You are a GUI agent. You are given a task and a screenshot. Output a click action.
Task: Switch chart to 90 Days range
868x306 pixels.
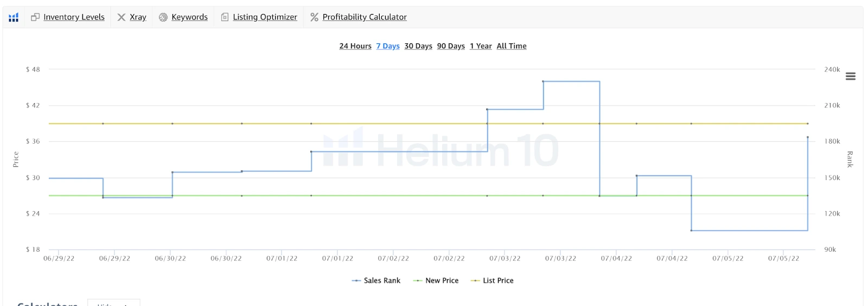tap(451, 46)
